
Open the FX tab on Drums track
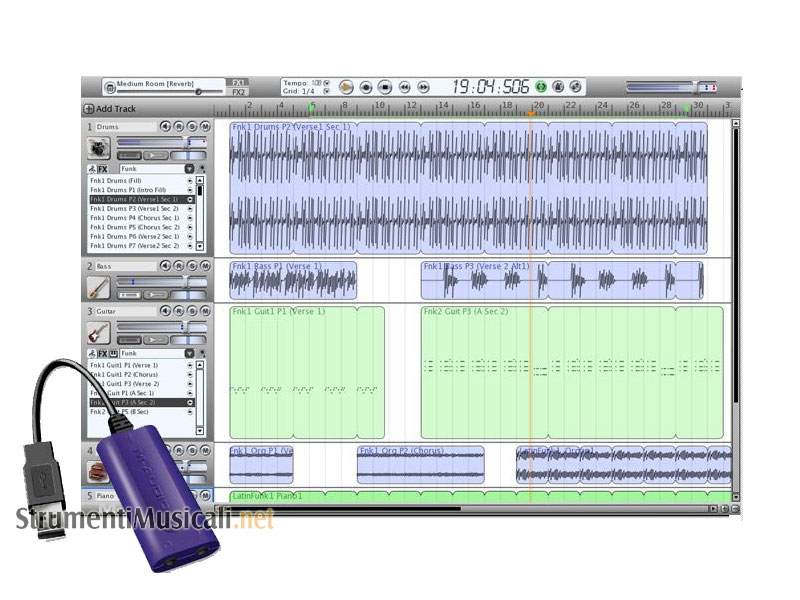[x=102, y=170]
